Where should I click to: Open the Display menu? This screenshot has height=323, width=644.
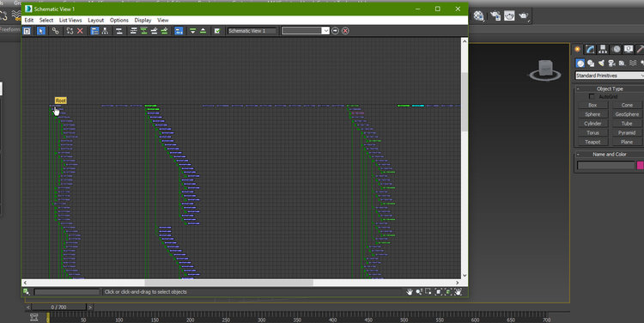tap(143, 20)
